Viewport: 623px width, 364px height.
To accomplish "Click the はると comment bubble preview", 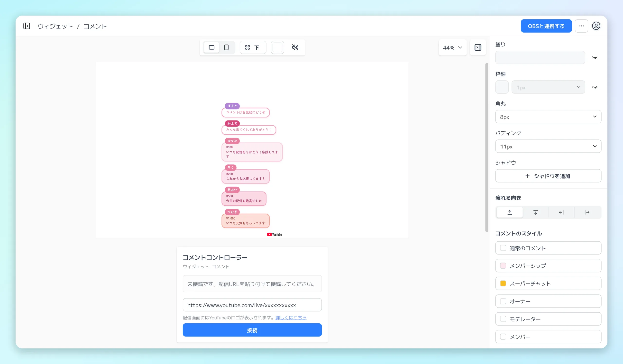I will (x=246, y=110).
